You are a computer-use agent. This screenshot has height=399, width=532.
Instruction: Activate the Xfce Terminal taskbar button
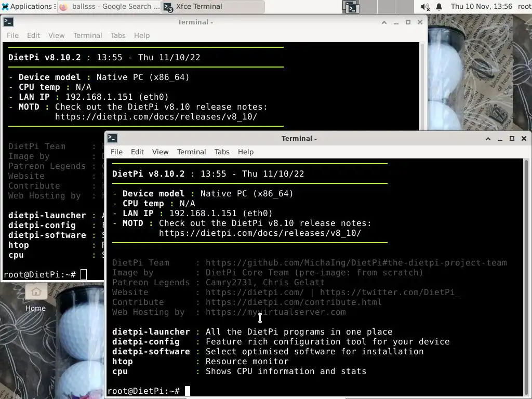pyautogui.click(x=212, y=6)
